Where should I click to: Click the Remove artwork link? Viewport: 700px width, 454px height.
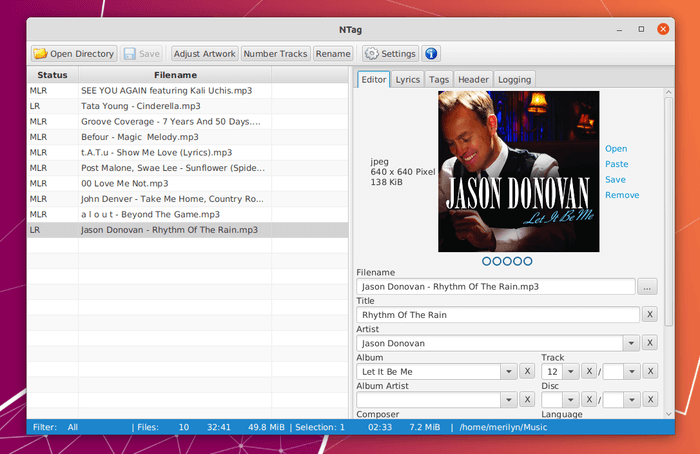click(x=622, y=195)
